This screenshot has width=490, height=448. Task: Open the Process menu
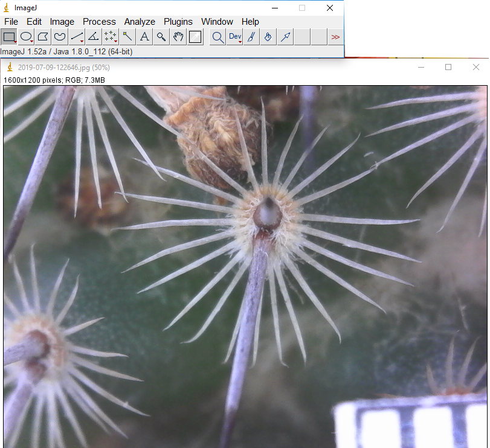(x=99, y=22)
